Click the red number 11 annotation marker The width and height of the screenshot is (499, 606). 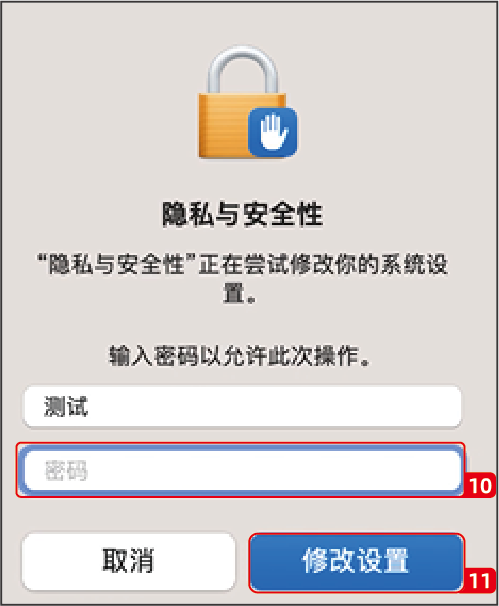click(480, 580)
